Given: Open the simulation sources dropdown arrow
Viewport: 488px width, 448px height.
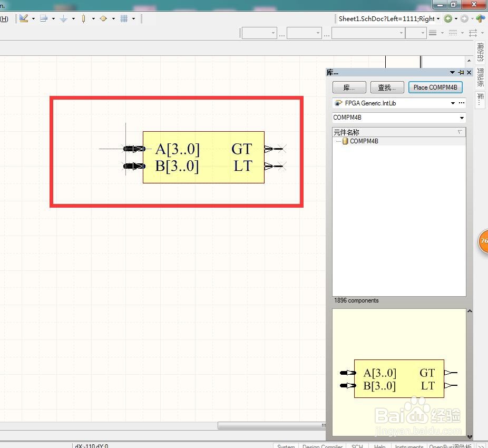Looking at the screenshot, I should [113, 18].
